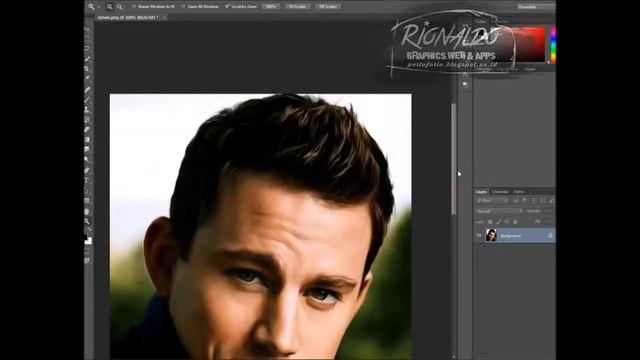Select the Zoom tool in toolbox
The height and width of the screenshot is (360, 640).
(x=88, y=221)
